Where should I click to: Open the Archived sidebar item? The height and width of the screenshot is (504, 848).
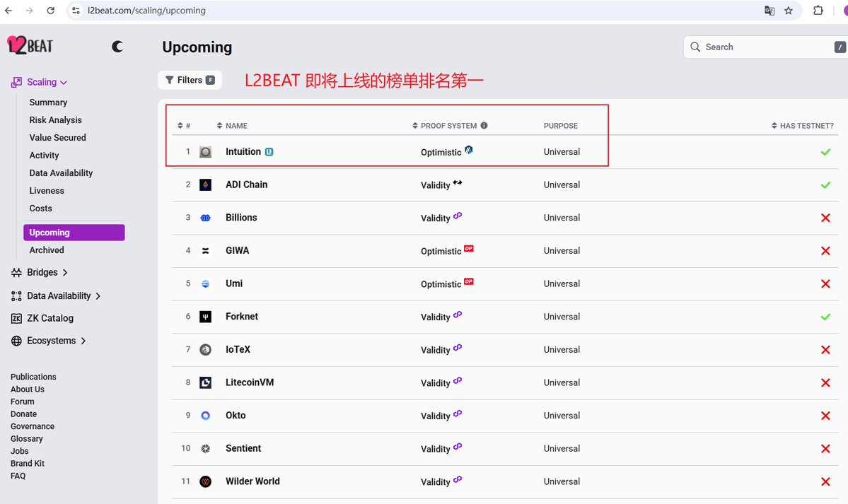pyautogui.click(x=47, y=250)
